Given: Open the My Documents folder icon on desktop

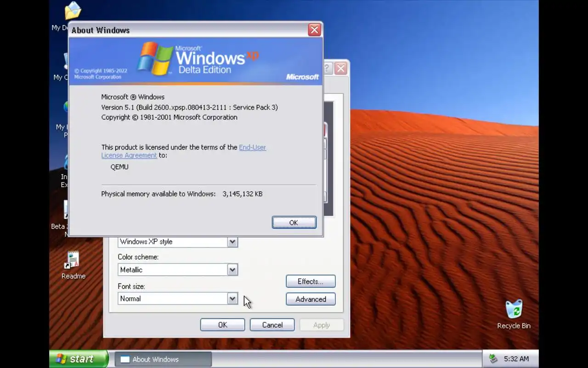Looking at the screenshot, I should (x=73, y=11).
